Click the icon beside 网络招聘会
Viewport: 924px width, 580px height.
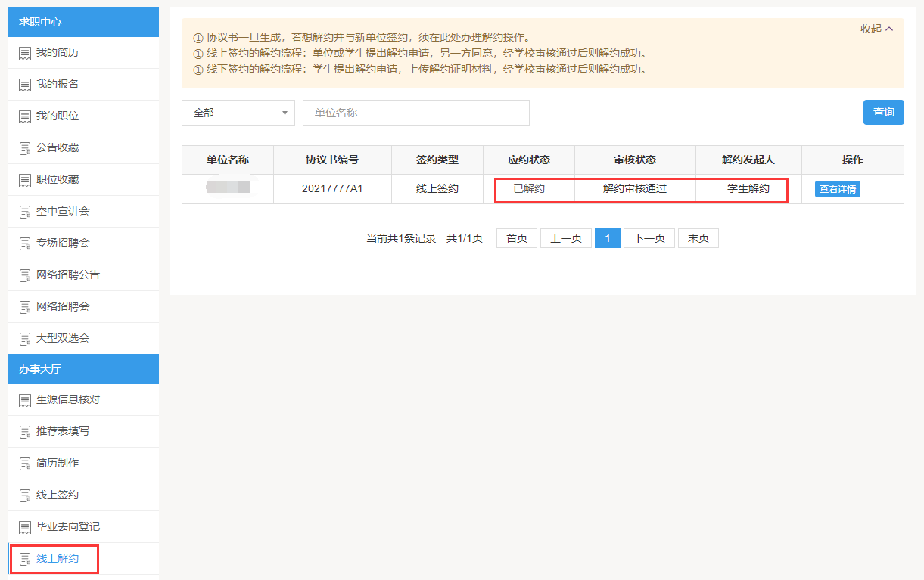click(25, 307)
